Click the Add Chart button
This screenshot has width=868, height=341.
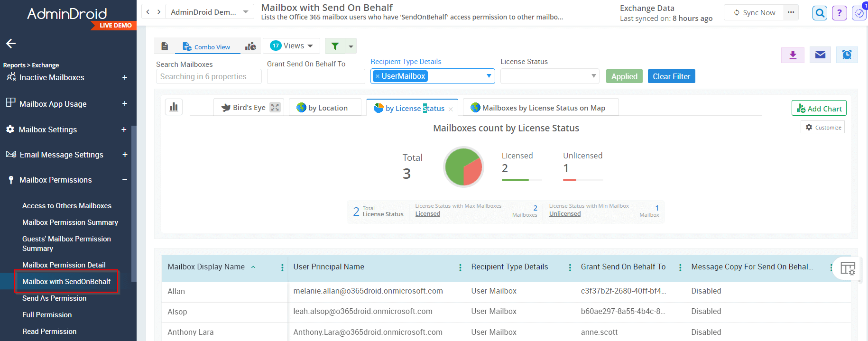pyautogui.click(x=819, y=109)
